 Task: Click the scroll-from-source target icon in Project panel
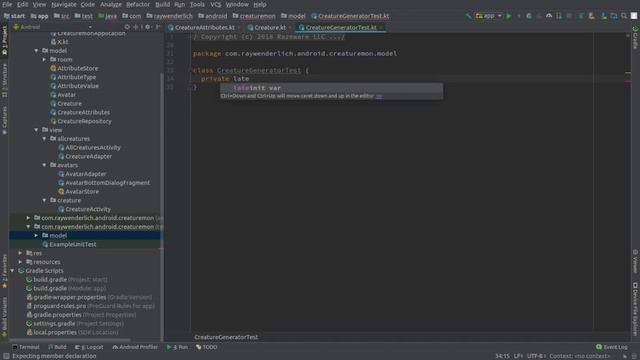click(x=127, y=27)
